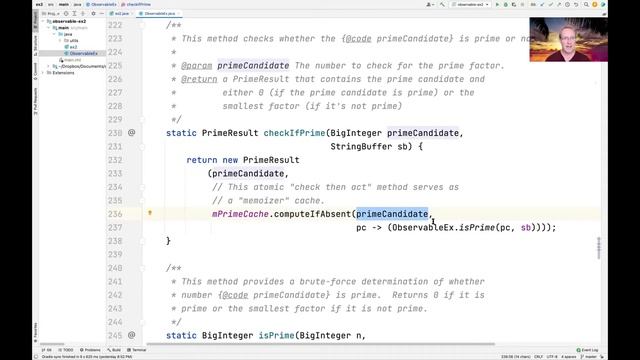Click the 4 spaces indent widget
The image size is (640, 360).
pos(569,356)
